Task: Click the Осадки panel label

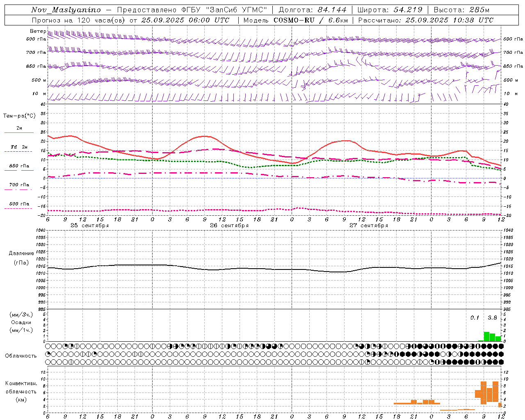Action: 21,322
